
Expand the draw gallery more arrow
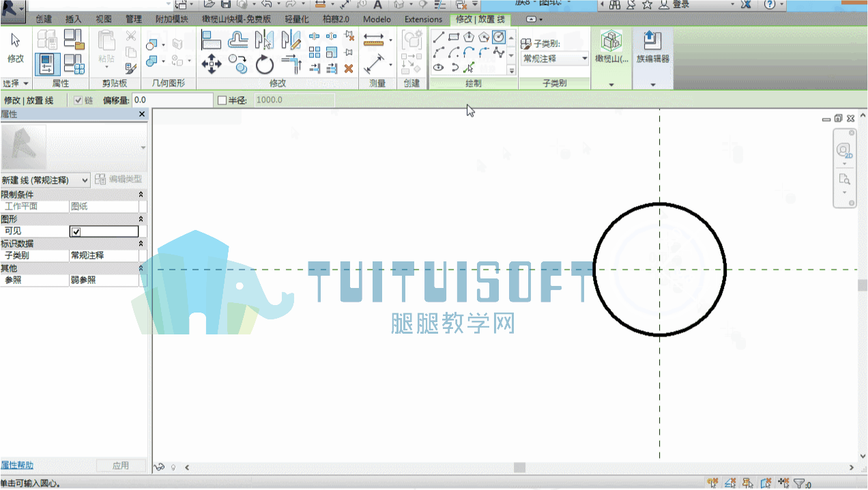click(511, 70)
